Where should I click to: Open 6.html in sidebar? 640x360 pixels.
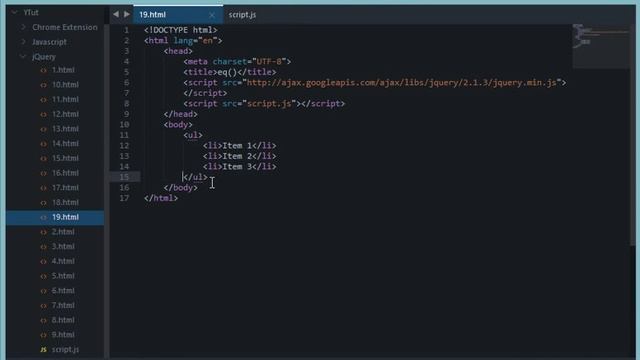[63, 290]
